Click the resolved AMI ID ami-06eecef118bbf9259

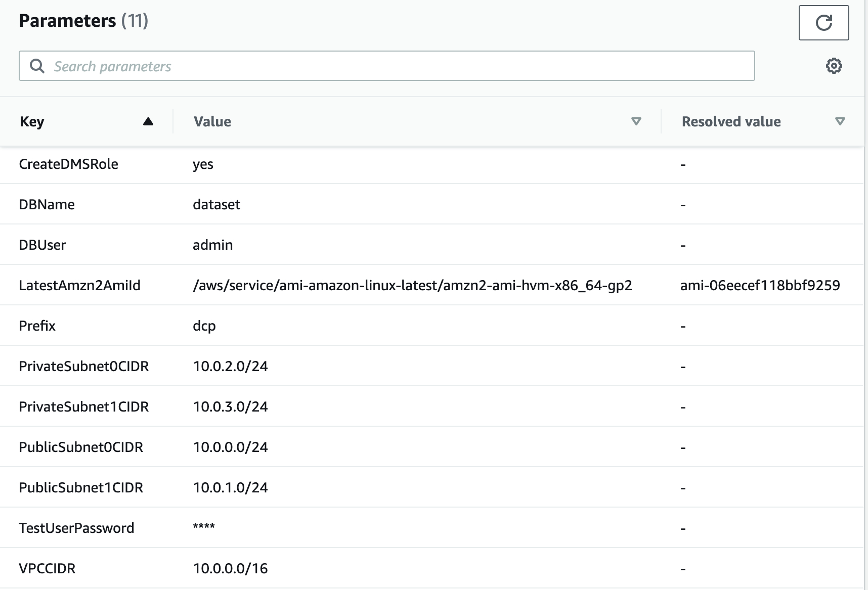[760, 285]
